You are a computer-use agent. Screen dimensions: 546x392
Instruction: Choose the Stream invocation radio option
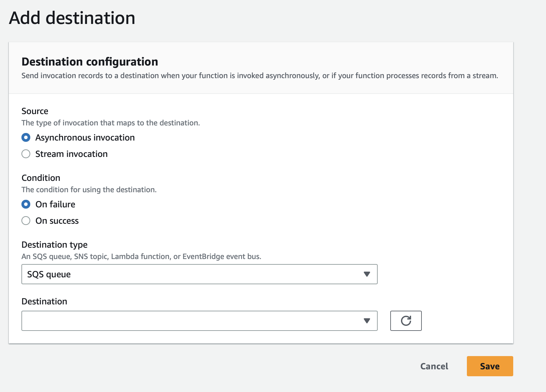coord(26,154)
